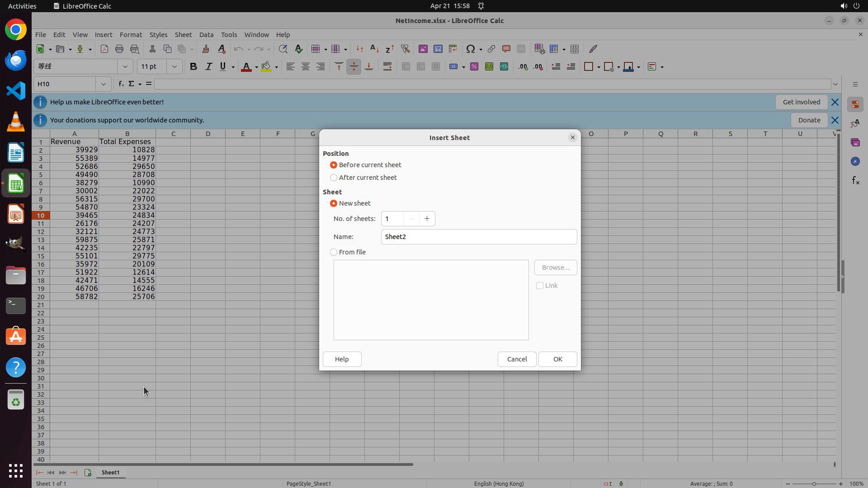Expand the font name dropdown
Image resolution: width=868 pixels, height=488 pixels.
(x=125, y=67)
